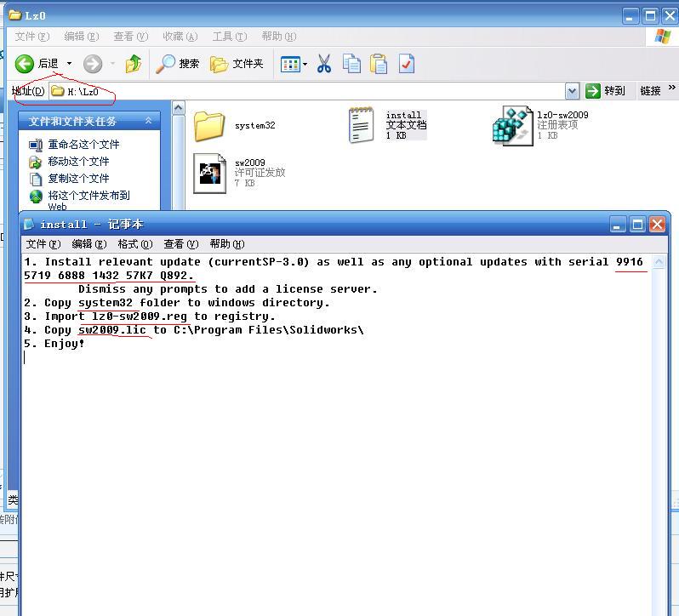
Task: Select the install text document icon
Action: click(361, 125)
